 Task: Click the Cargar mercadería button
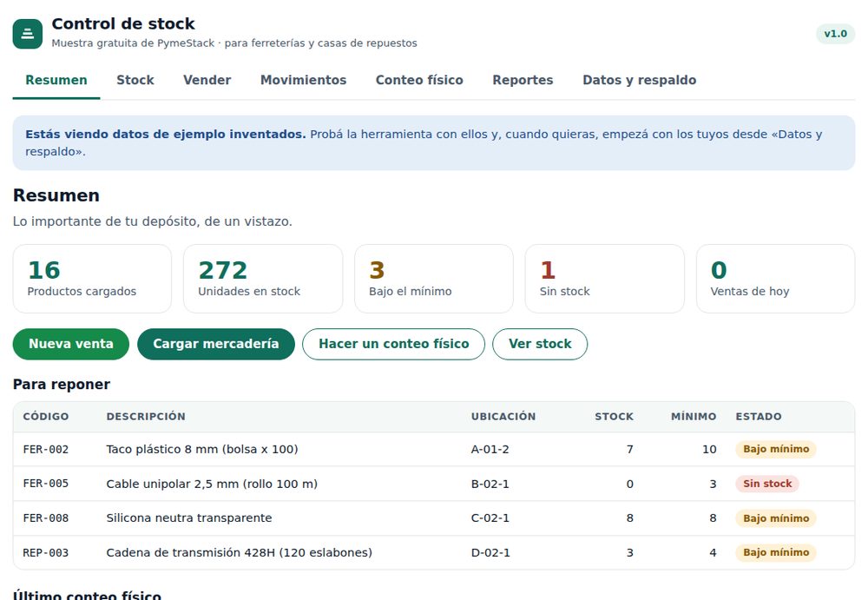click(x=216, y=344)
